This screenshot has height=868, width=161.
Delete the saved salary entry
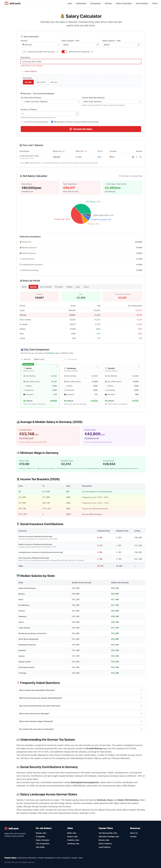click(x=140, y=157)
